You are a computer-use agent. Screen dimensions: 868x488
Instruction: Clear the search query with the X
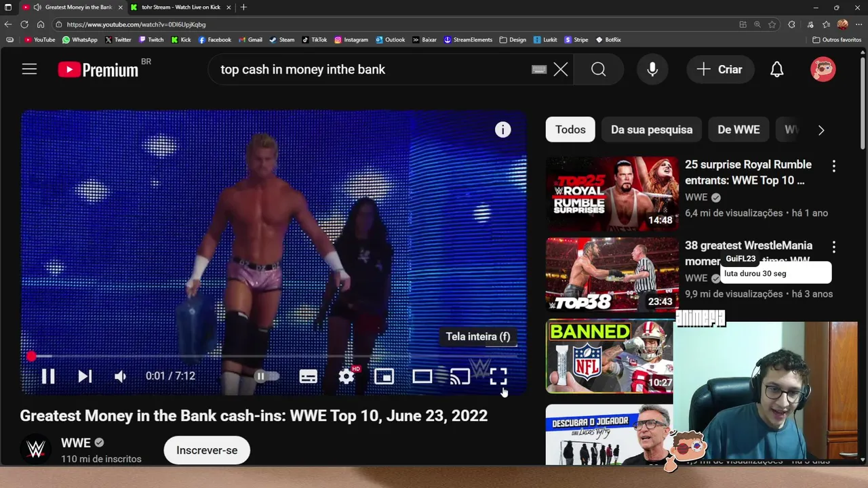pos(560,69)
